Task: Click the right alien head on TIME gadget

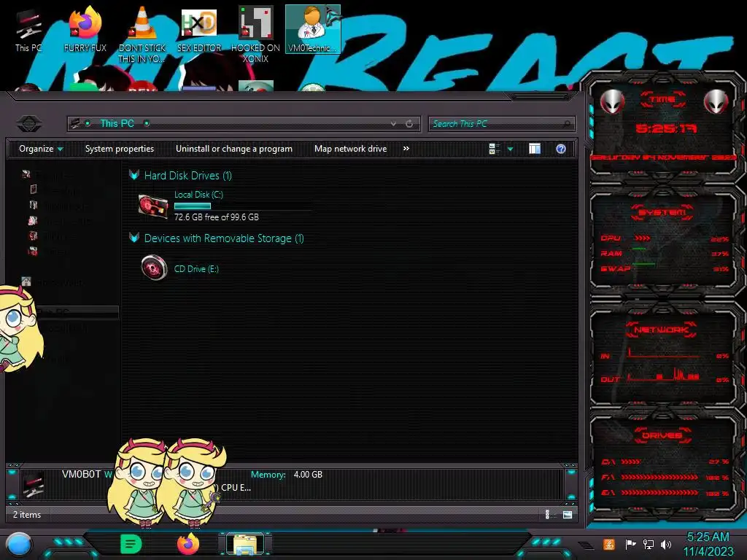Action: pos(716,101)
